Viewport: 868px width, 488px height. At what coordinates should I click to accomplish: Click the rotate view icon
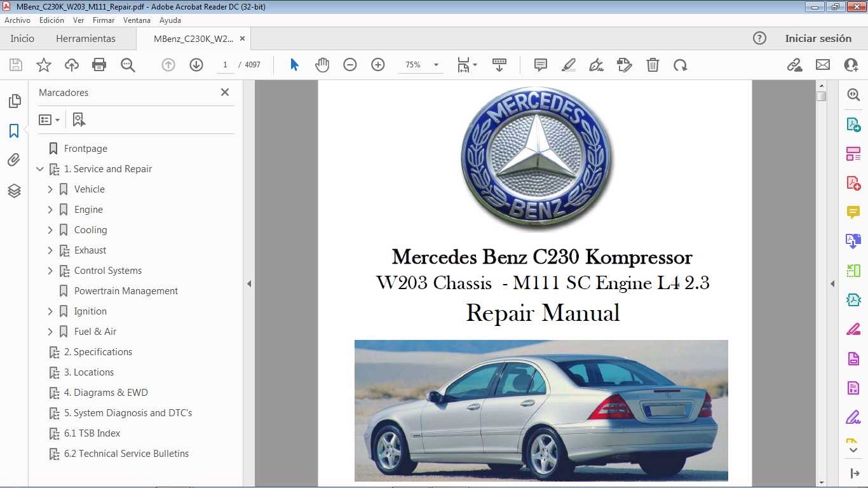[681, 65]
